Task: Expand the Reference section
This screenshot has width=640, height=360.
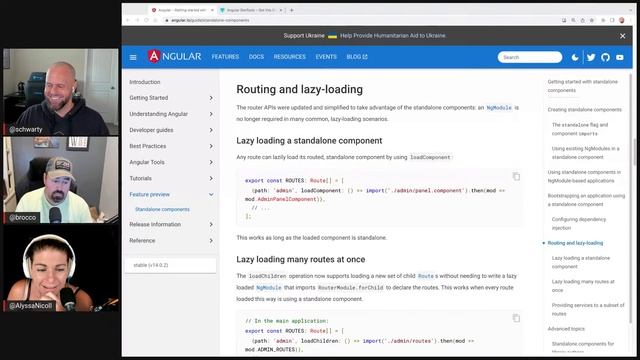Action: pyautogui.click(x=171, y=241)
